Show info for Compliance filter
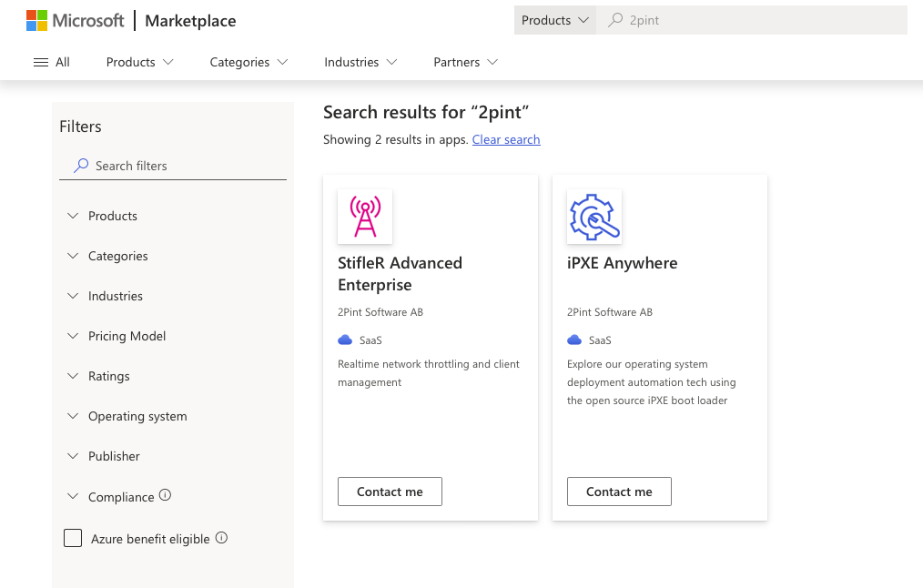Viewport: 923px width, 588px height. pyautogui.click(x=166, y=495)
